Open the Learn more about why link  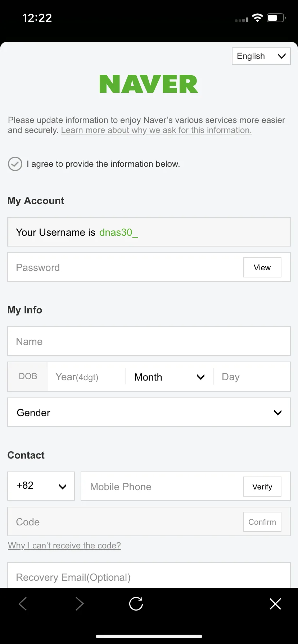157,130
